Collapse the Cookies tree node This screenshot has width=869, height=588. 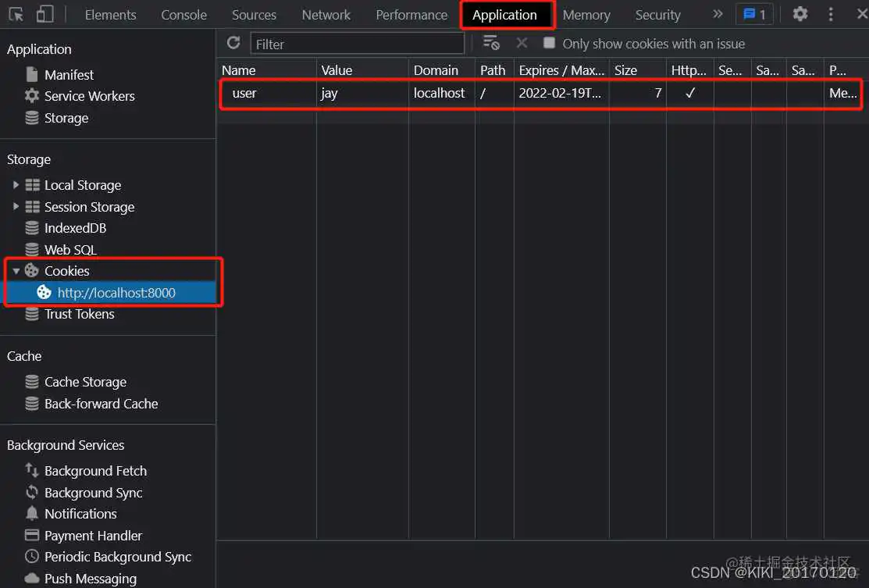16,271
